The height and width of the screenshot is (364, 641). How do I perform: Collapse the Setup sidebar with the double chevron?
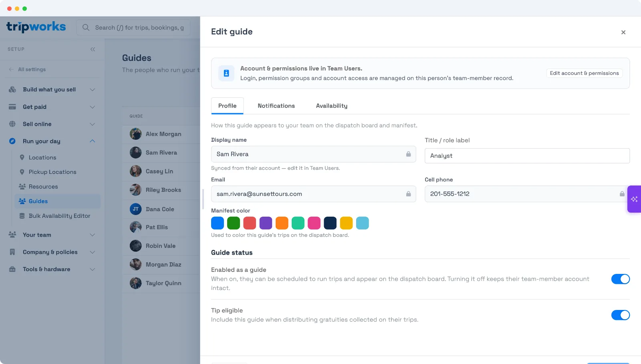click(93, 49)
